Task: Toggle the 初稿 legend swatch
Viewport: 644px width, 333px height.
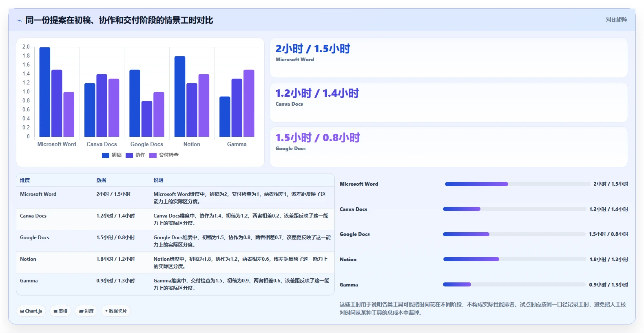Action: coord(106,155)
